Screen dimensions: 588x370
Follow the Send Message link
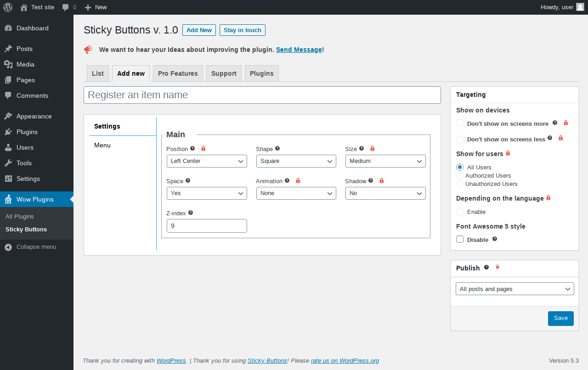tap(299, 50)
